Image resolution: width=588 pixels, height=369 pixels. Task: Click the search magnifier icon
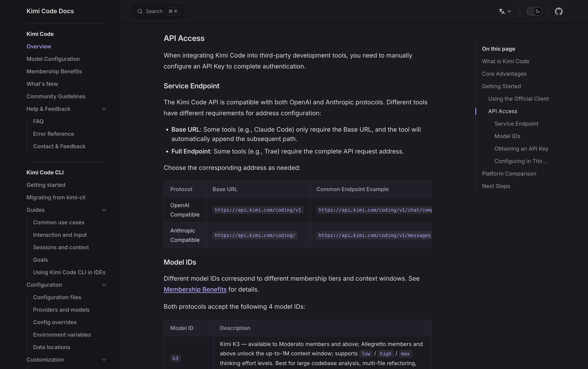point(140,11)
